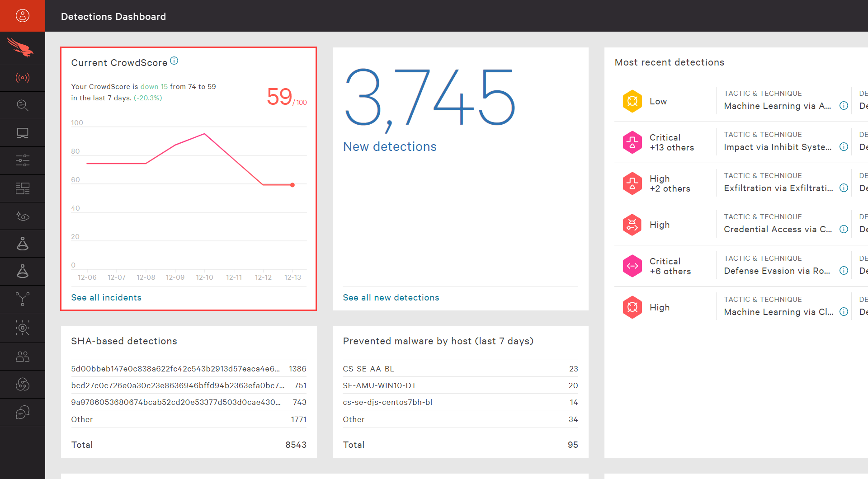Open the user profile icon
868x479 pixels.
pos(23,16)
